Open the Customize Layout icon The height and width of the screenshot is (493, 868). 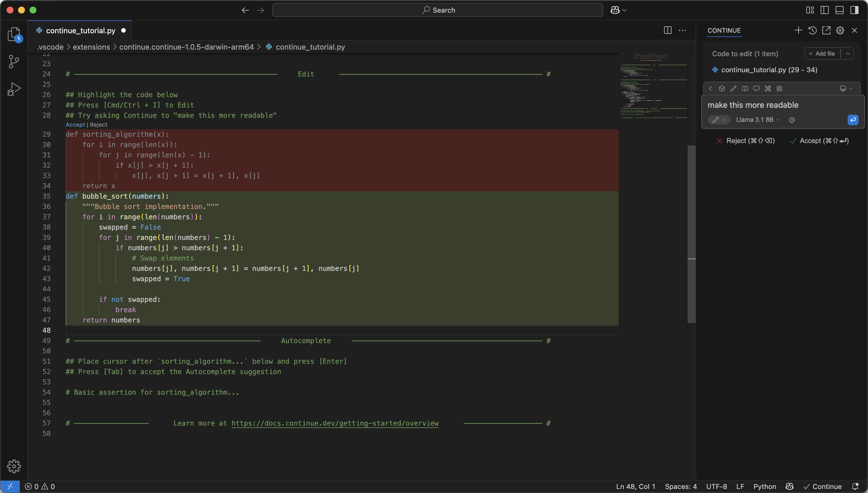point(810,10)
